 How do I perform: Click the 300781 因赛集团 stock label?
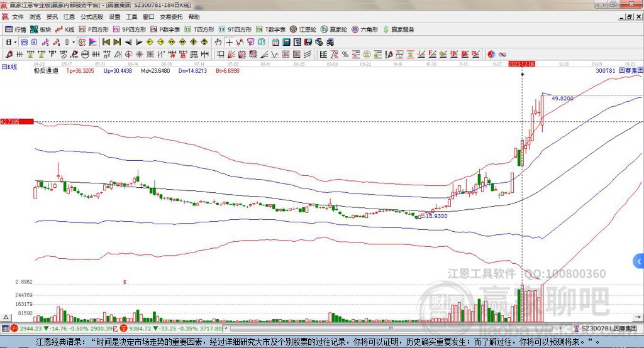point(619,70)
